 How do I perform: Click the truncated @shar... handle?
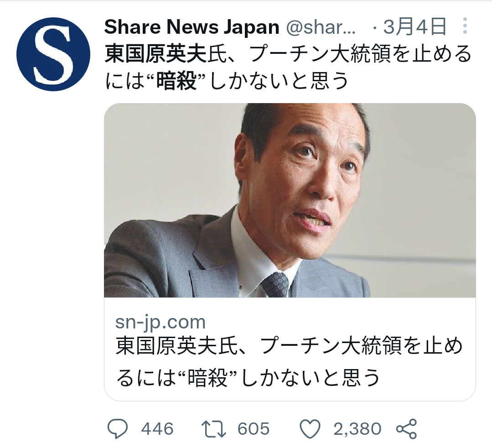click(x=321, y=27)
